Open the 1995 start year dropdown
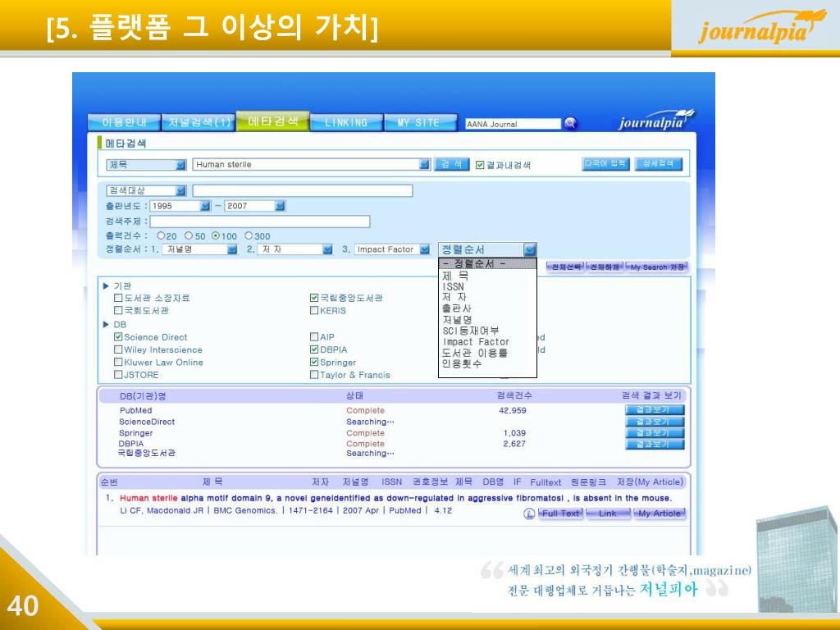This screenshot has width=840, height=630. tap(204, 206)
